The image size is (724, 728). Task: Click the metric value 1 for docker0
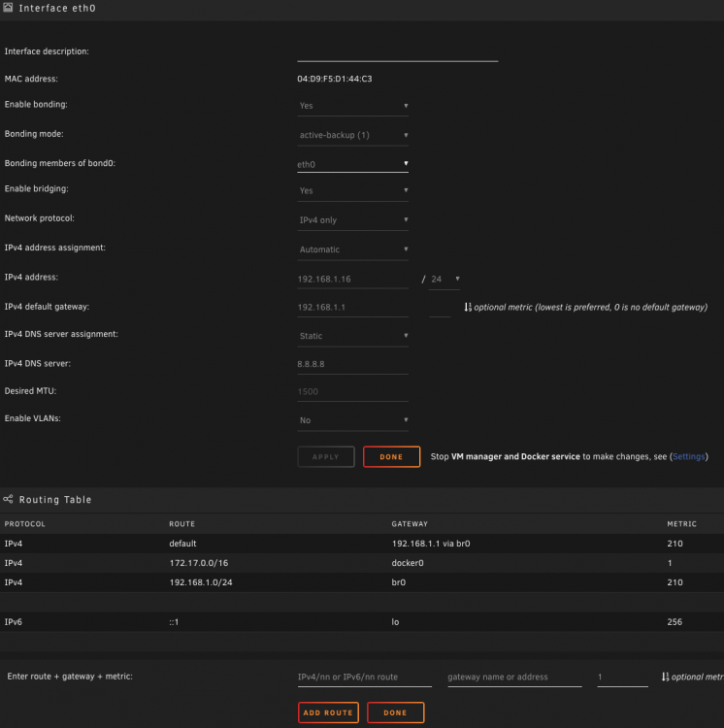pyautogui.click(x=670, y=563)
